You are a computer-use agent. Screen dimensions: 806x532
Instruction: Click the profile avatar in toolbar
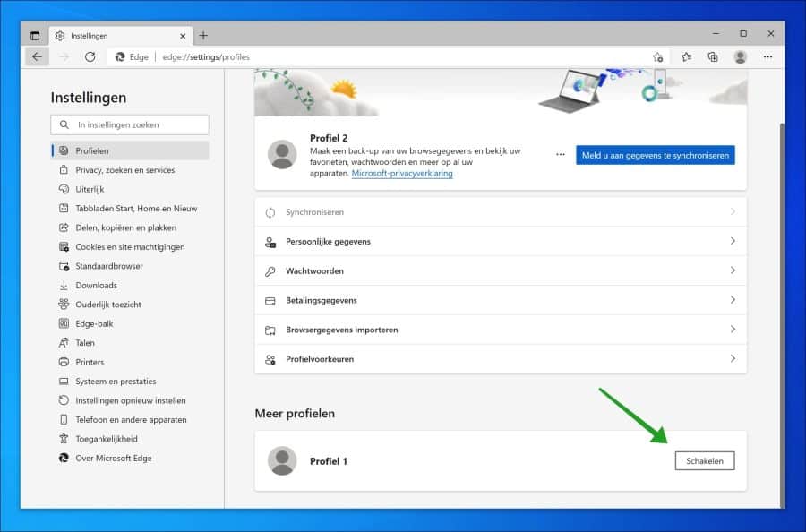click(x=741, y=57)
